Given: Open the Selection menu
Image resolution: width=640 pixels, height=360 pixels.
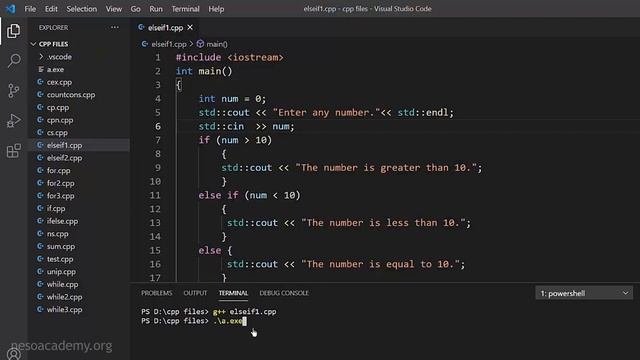Looking at the screenshot, I should pyautogui.click(x=82, y=9).
